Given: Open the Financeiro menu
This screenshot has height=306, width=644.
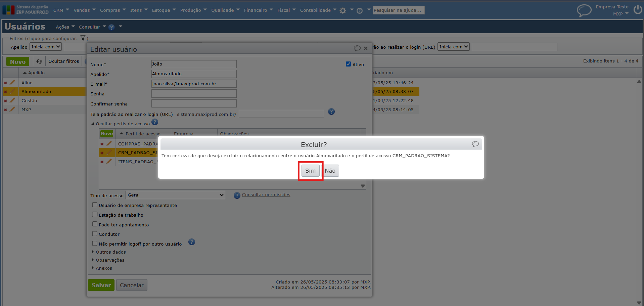Looking at the screenshot, I should click(259, 10).
